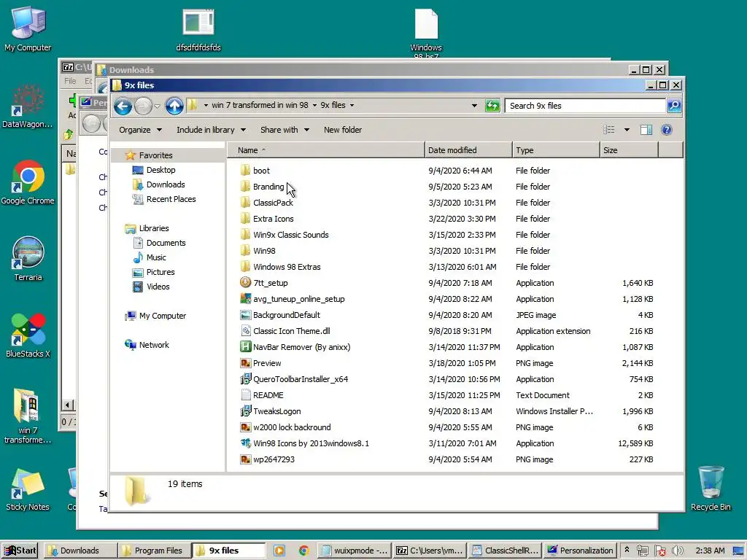Go back with the Explorer back arrow
Viewport: 747px width, 560px height.
tap(123, 106)
